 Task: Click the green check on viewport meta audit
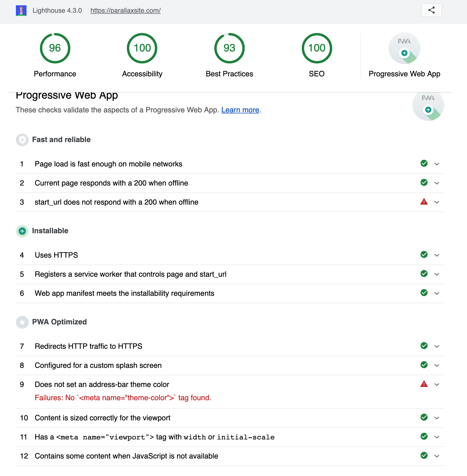(424, 437)
